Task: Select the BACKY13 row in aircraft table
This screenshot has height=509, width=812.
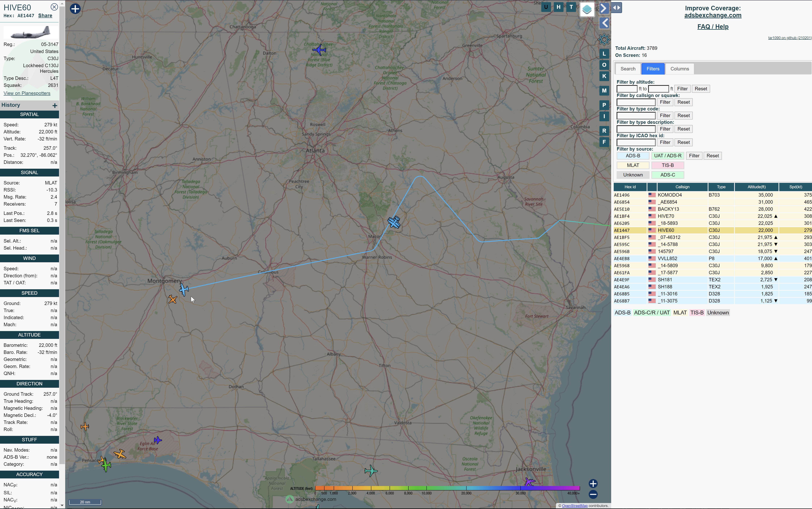Action: (712, 209)
